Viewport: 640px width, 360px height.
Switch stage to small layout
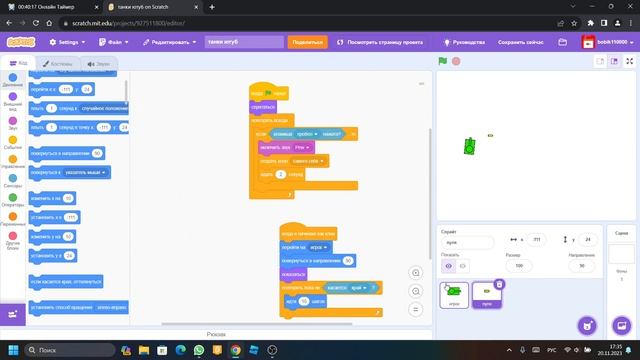(x=600, y=61)
